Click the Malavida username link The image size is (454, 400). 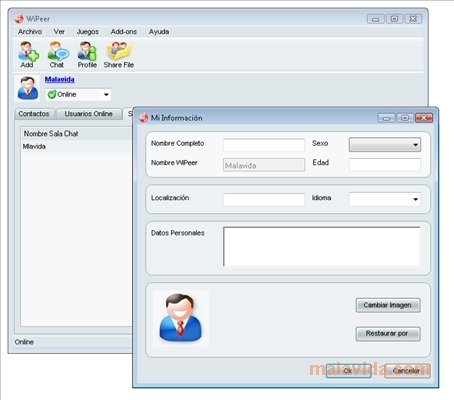[60, 79]
